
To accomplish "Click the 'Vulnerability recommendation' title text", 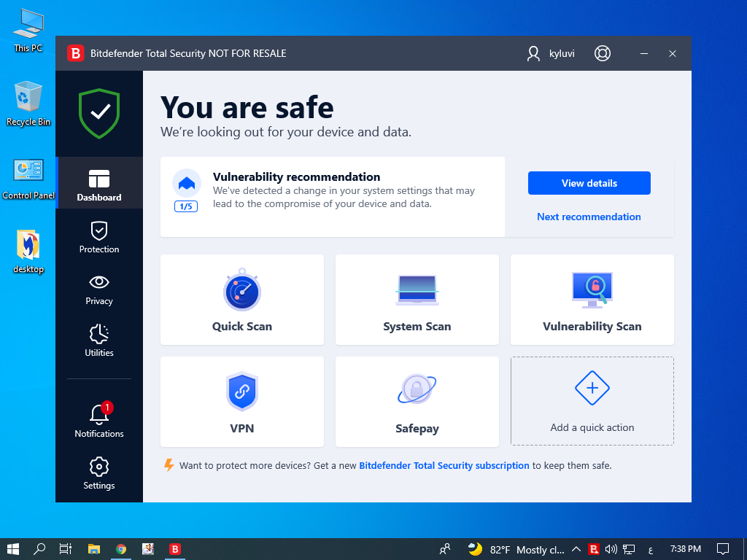I will click(x=296, y=176).
